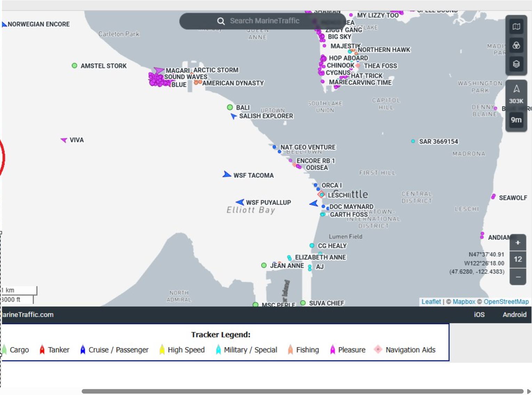Open the Leaflet attribution link
Viewport: 532px width, 395px height.
click(431, 302)
